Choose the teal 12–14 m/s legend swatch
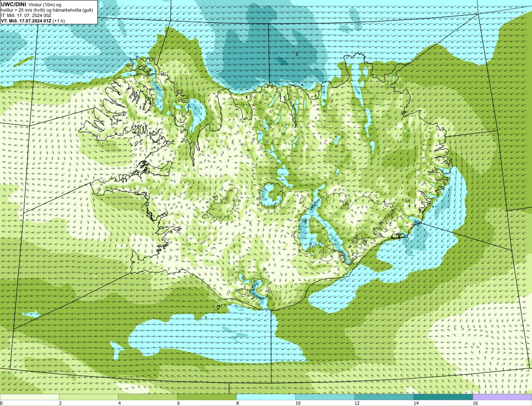This screenshot has height=406, width=532. 384,397
